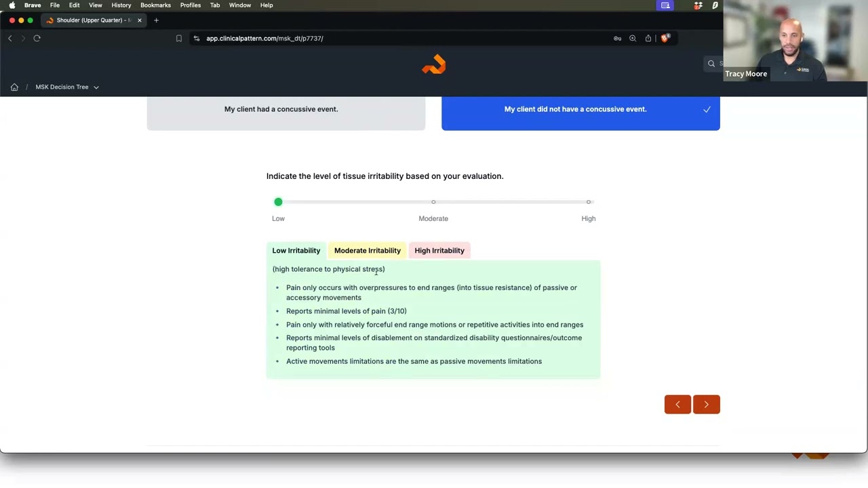
Task: Set irritability slider to Moderate
Action: point(433,202)
